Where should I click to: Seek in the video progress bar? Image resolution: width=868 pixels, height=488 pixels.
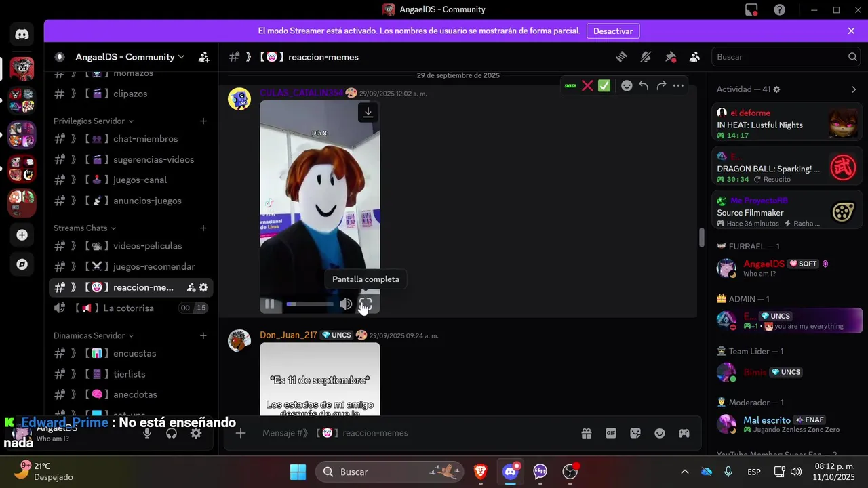[x=310, y=304]
